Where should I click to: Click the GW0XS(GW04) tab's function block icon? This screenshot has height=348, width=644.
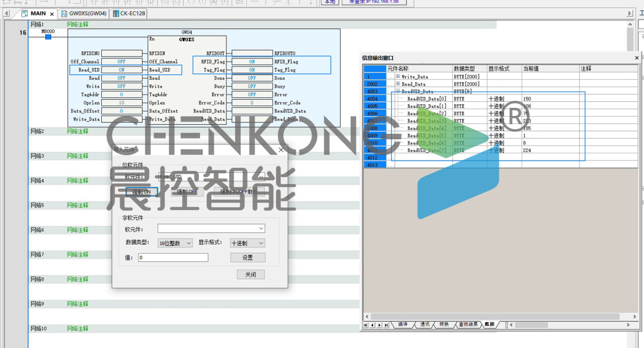pos(64,14)
